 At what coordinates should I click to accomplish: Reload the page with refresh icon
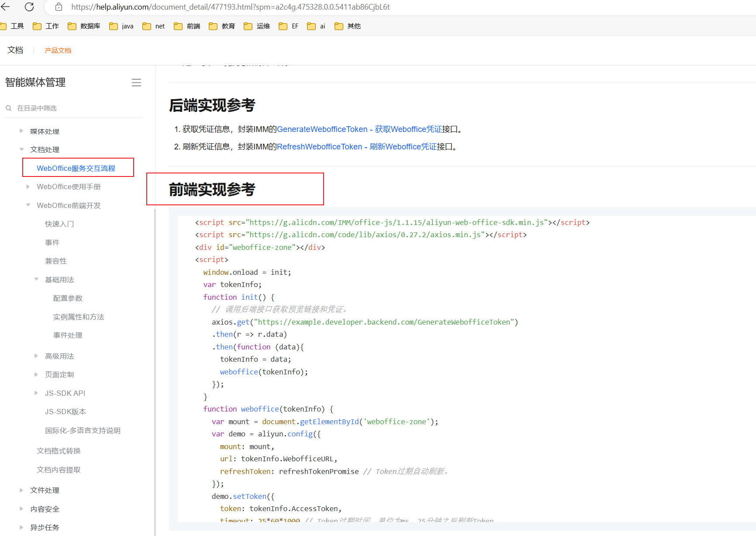(29, 7)
